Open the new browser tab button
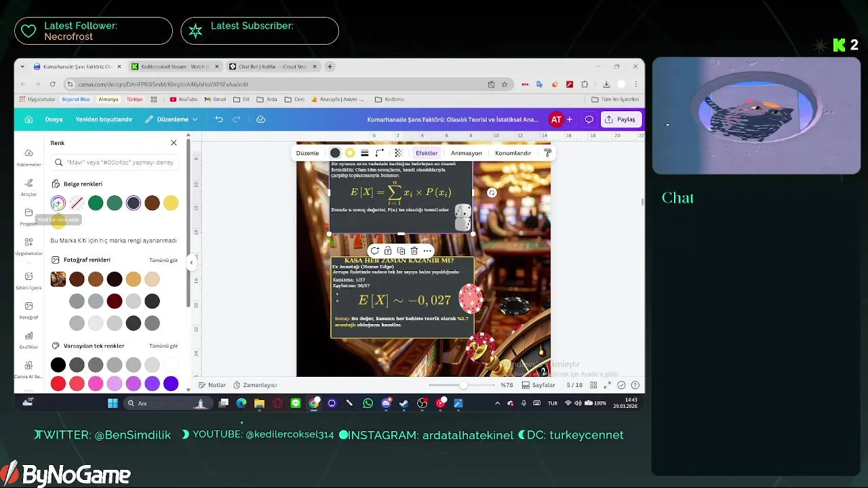868x488 pixels. click(x=330, y=66)
